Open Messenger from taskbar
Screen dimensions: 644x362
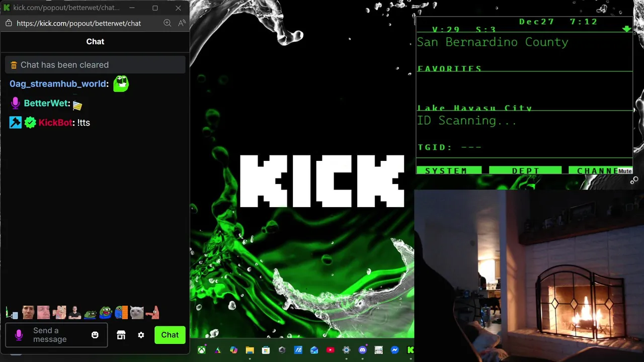(x=394, y=350)
